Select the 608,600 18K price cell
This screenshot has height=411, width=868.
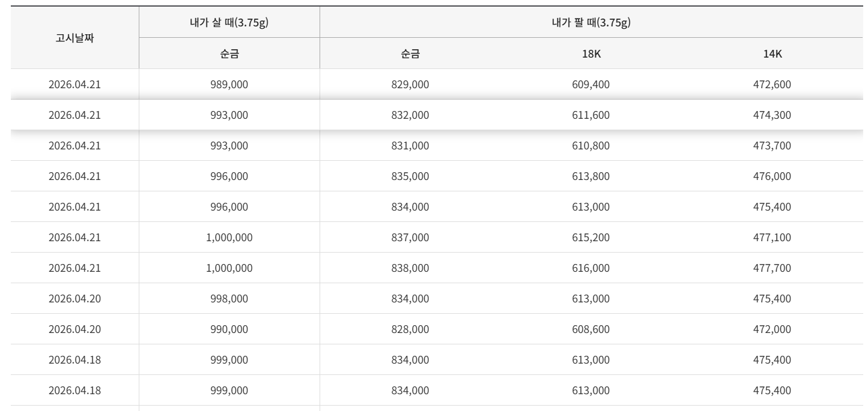tap(591, 329)
